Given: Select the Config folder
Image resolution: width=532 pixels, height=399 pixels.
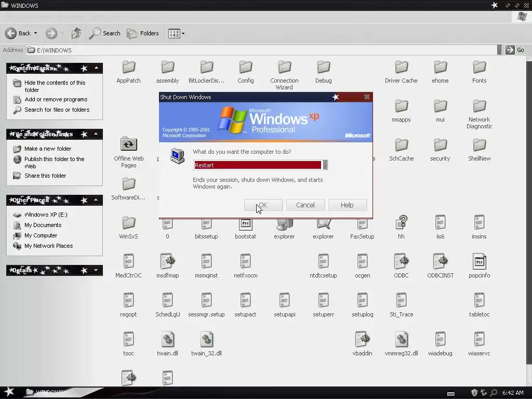Looking at the screenshot, I should point(246,72).
